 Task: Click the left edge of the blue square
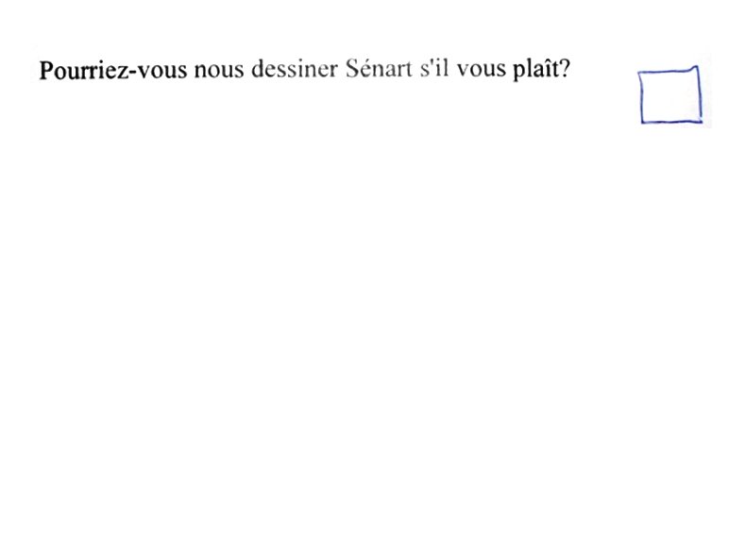[640, 97]
